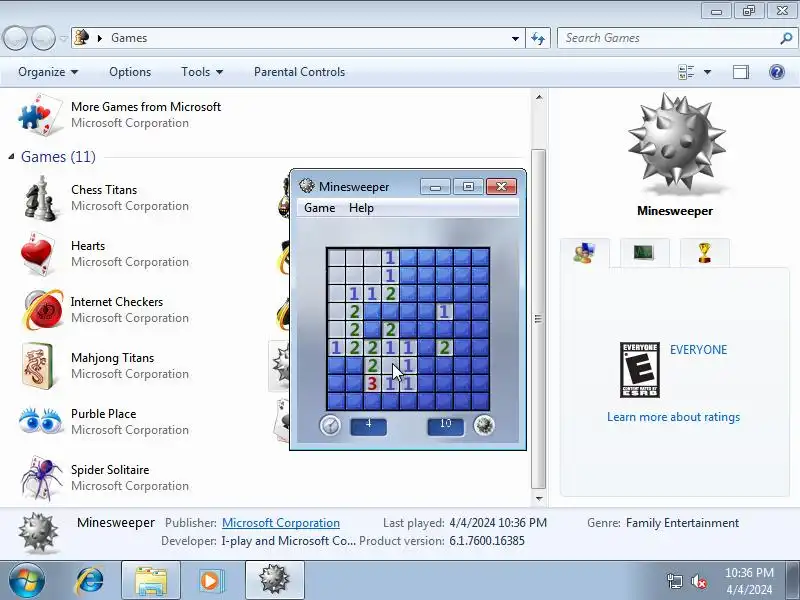Open the Windows Start button
Image resolution: width=800 pixels, height=600 pixels.
pyautogui.click(x=27, y=580)
